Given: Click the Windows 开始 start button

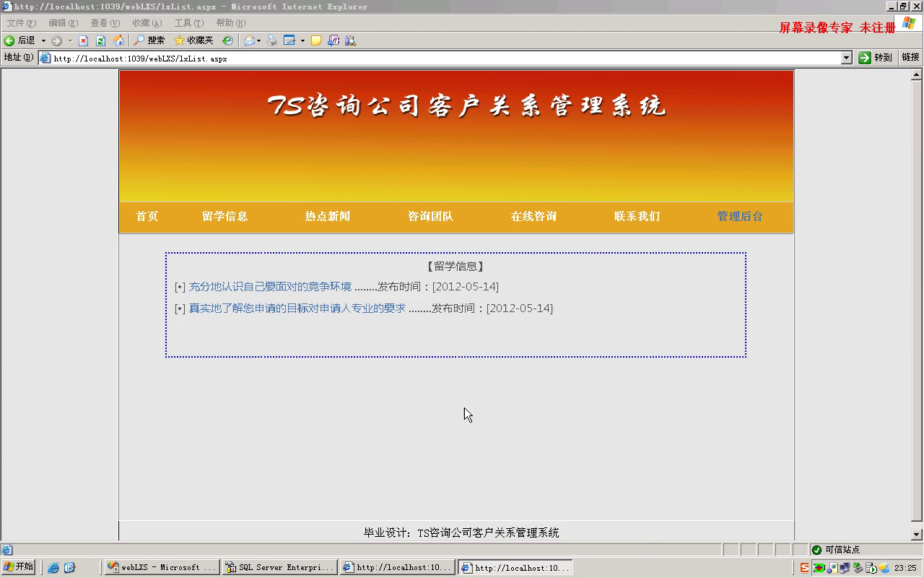Looking at the screenshot, I should click(x=19, y=567).
